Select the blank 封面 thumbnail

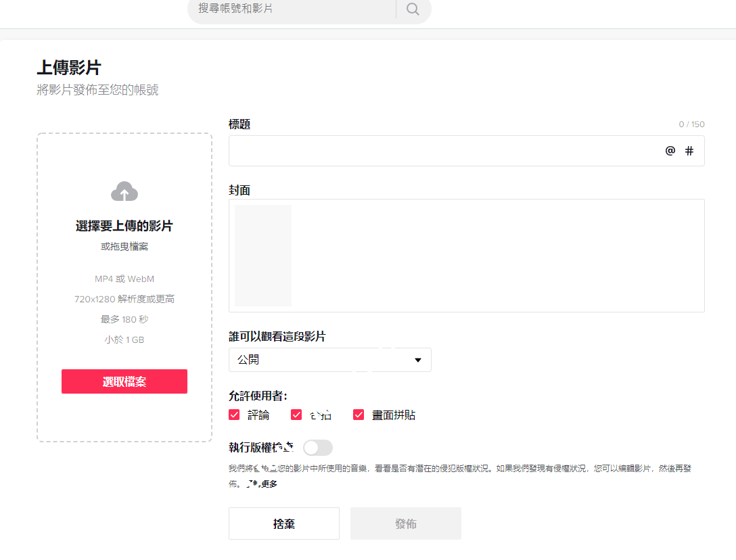pyautogui.click(x=263, y=256)
